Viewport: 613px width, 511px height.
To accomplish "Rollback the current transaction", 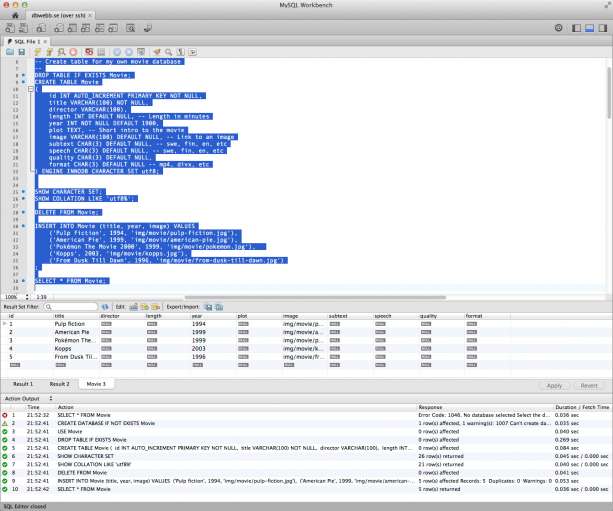I will click(x=129, y=52).
